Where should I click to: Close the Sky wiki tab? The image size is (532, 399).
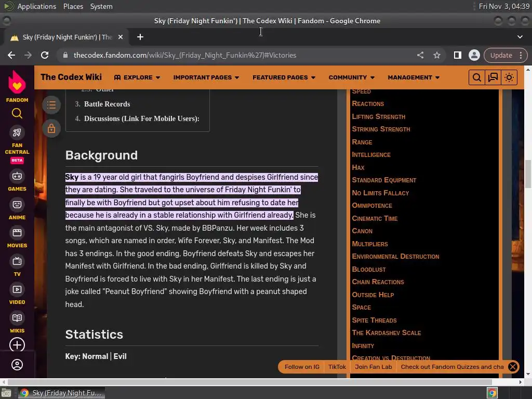coord(120,37)
